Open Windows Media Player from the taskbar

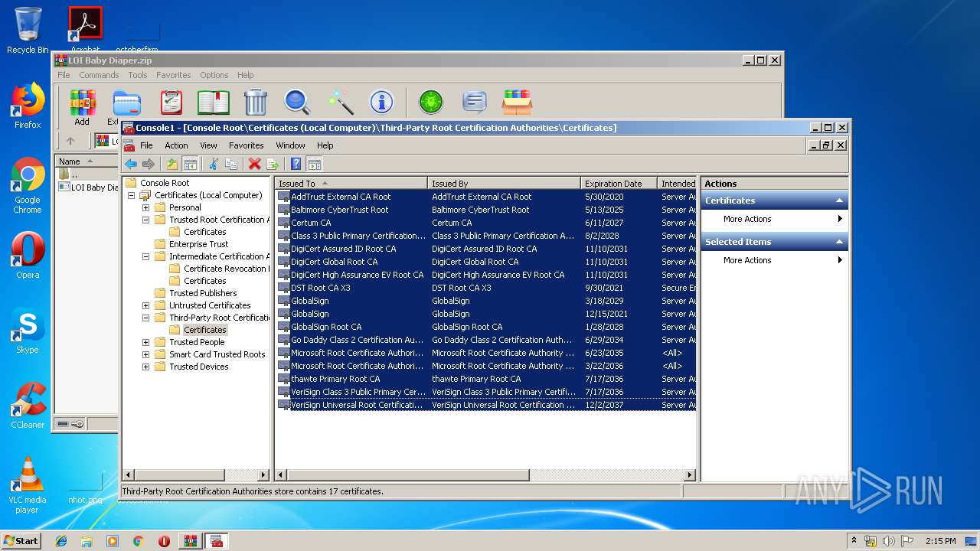pyautogui.click(x=113, y=541)
